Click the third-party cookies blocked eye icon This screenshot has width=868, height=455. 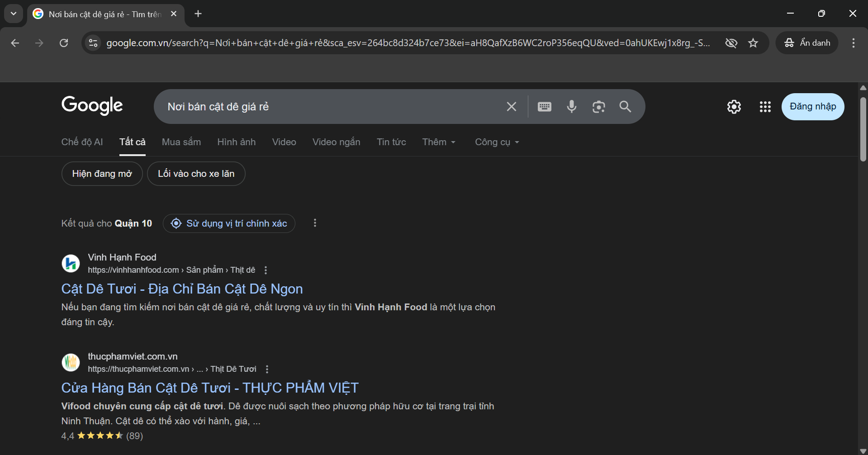point(731,43)
